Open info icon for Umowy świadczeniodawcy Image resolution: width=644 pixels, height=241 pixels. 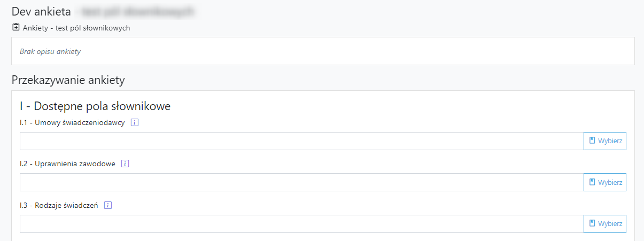135,123
